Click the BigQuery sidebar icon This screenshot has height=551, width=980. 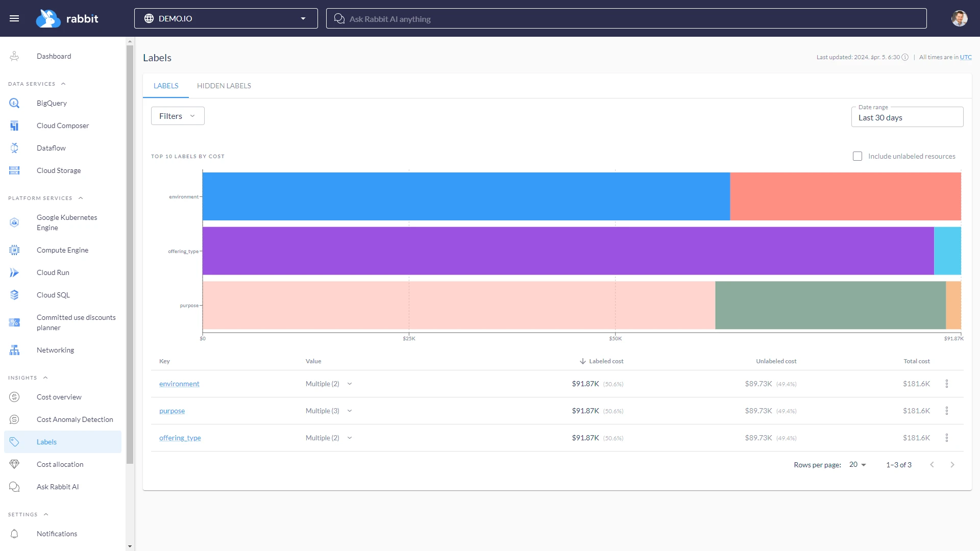click(x=14, y=103)
